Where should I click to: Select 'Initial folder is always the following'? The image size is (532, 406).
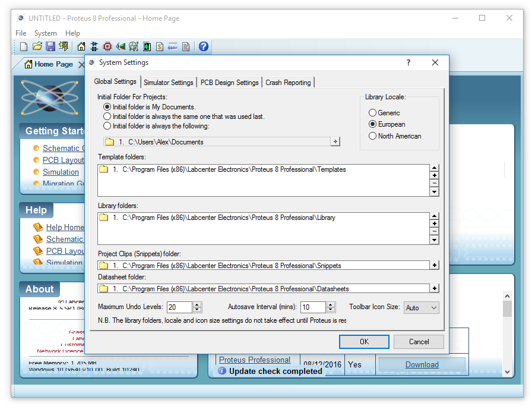[x=156, y=126]
